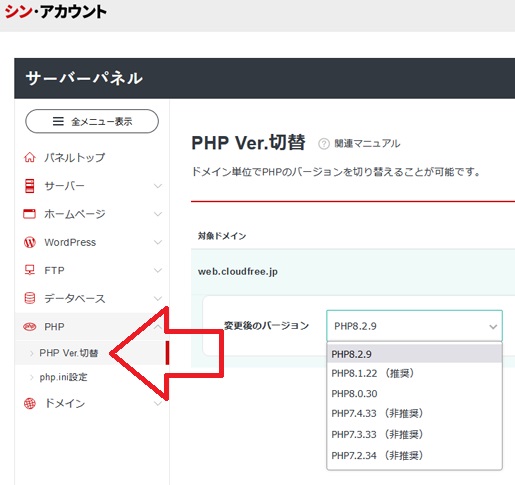
Task: Expand the サーバー chevron
Action: (x=158, y=186)
